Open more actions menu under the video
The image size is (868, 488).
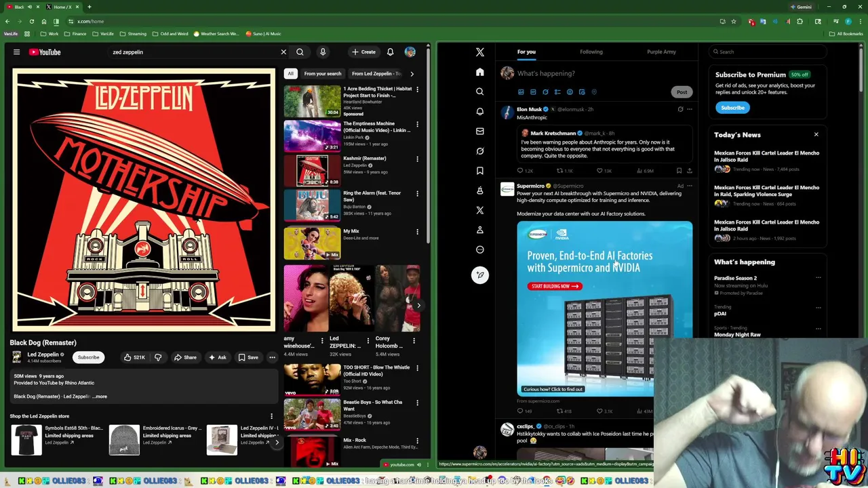(x=272, y=357)
